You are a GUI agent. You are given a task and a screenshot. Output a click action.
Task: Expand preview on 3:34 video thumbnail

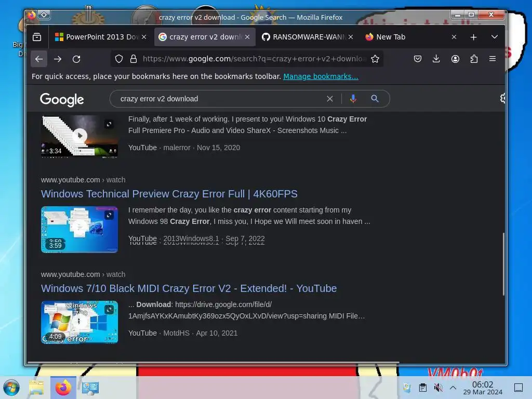pyautogui.click(x=109, y=124)
